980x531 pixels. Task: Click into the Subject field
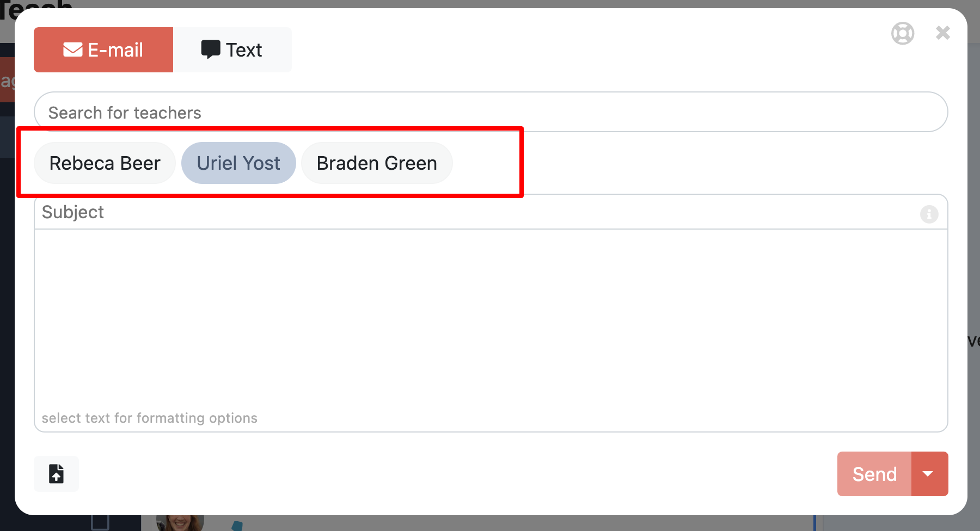click(474, 212)
